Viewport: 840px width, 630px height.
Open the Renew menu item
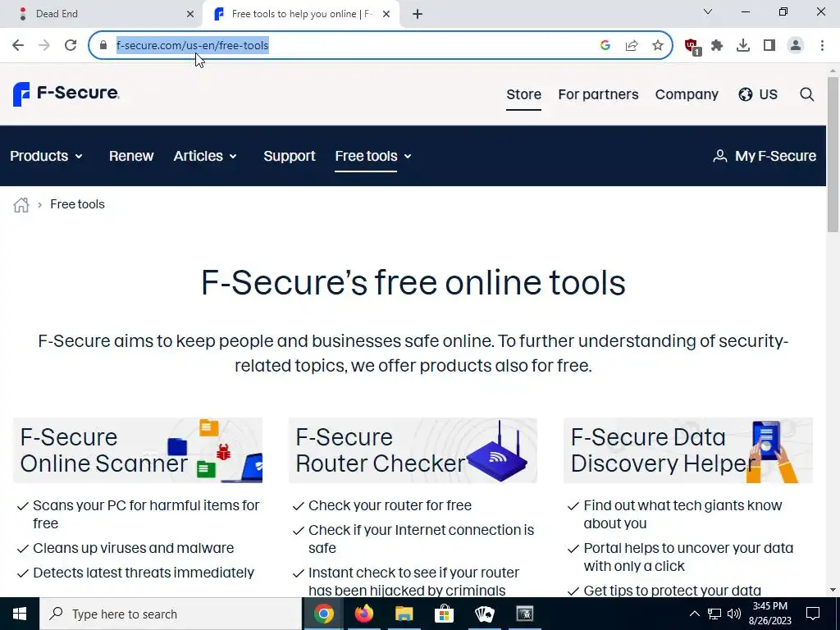pyautogui.click(x=131, y=156)
